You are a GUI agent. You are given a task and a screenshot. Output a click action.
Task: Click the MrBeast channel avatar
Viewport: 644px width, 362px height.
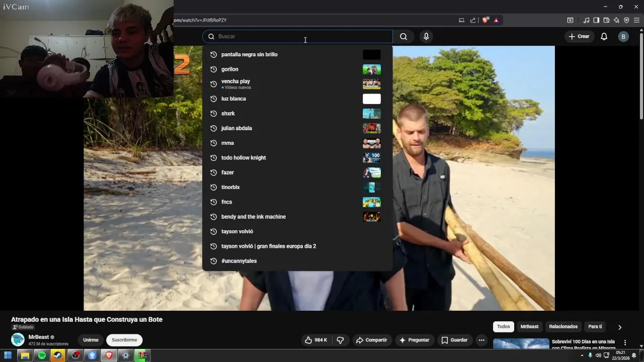[x=18, y=340]
